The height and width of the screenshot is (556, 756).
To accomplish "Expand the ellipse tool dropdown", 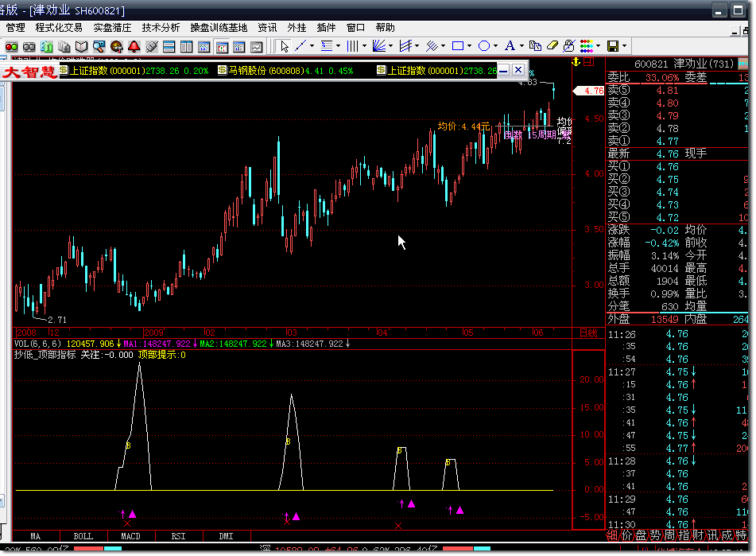I will [x=495, y=46].
